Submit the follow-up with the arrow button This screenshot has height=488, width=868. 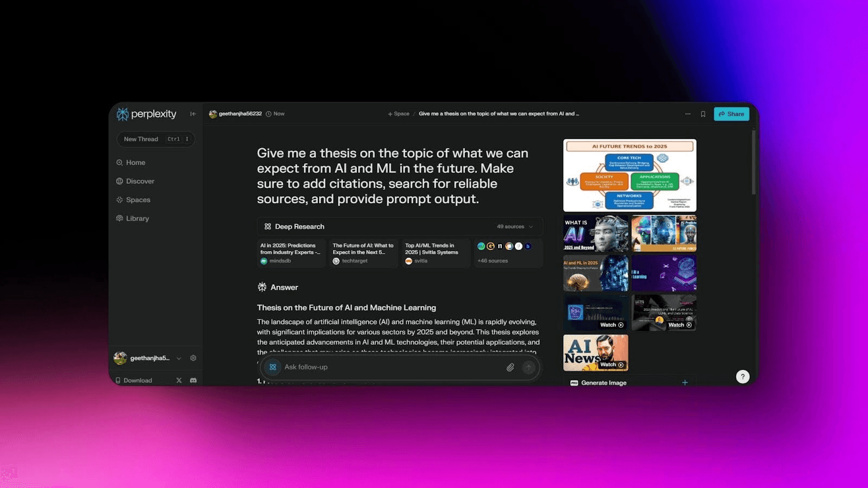[528, 367]
